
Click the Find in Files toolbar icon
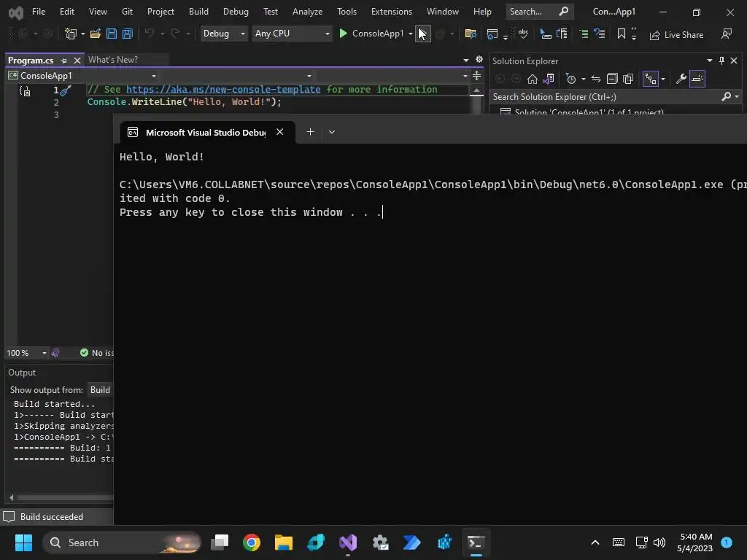pos(471,34)
